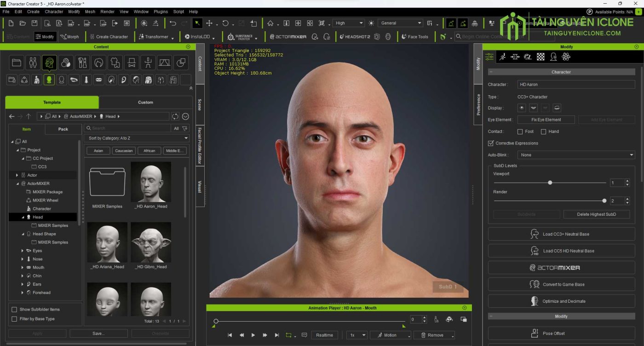Viewport: 644px width, 346px height.
Task: Adjust the Render SubD slider
Action: click(x=604, y=201)
